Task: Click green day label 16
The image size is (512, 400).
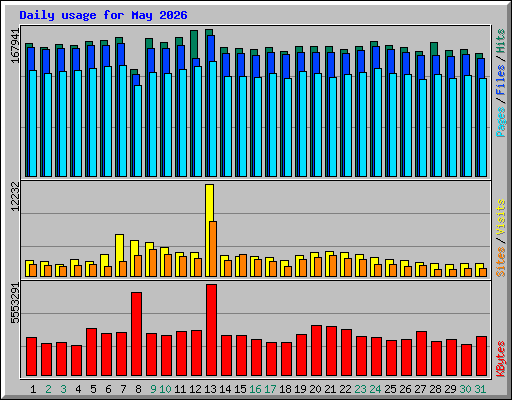Action: [x=255, y=389]
